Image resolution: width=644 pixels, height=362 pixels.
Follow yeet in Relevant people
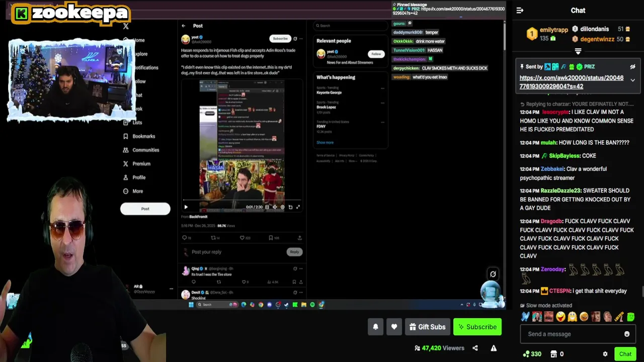point(376,54)
